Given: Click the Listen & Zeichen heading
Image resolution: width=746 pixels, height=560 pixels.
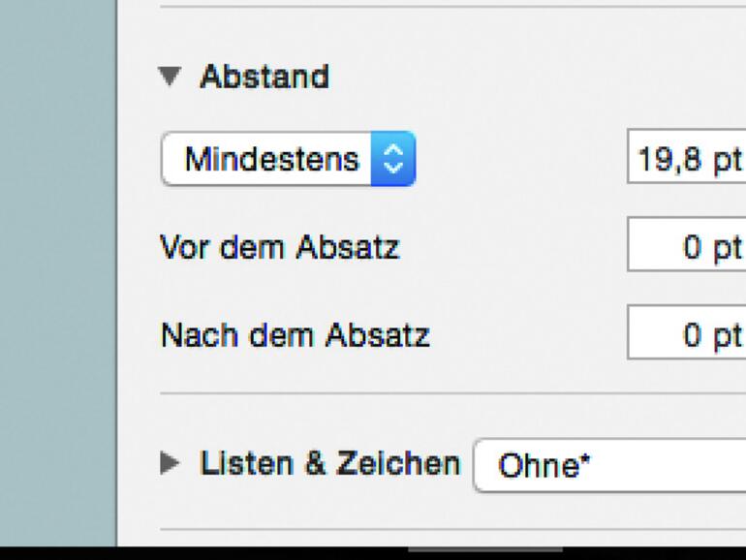Looking at the screenshot, I should click(329, 464).
